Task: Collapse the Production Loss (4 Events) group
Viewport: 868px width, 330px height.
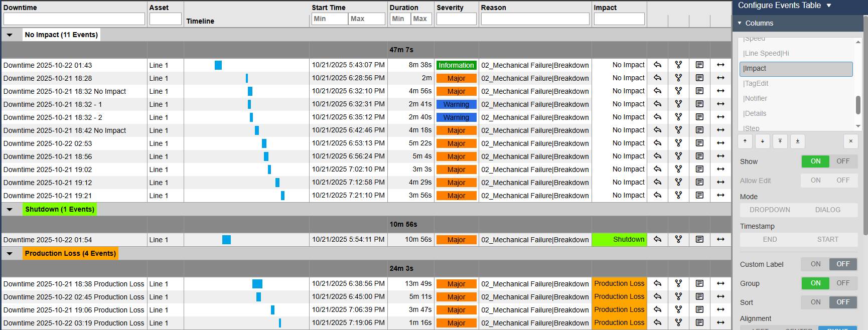Action: click(10, 254)
